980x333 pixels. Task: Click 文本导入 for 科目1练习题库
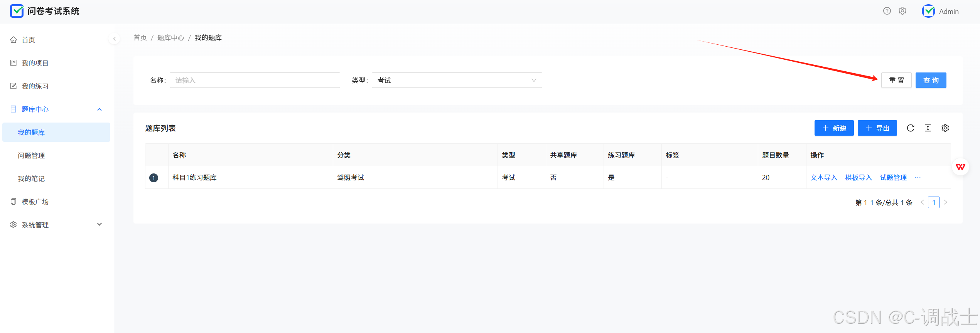(x=824, y=177)
